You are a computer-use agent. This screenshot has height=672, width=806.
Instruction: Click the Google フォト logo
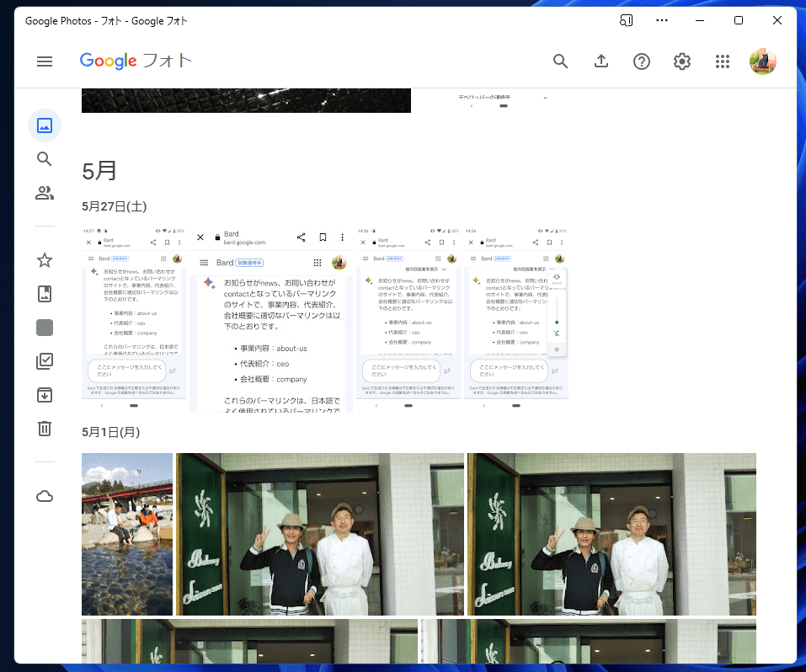(136, 61)
